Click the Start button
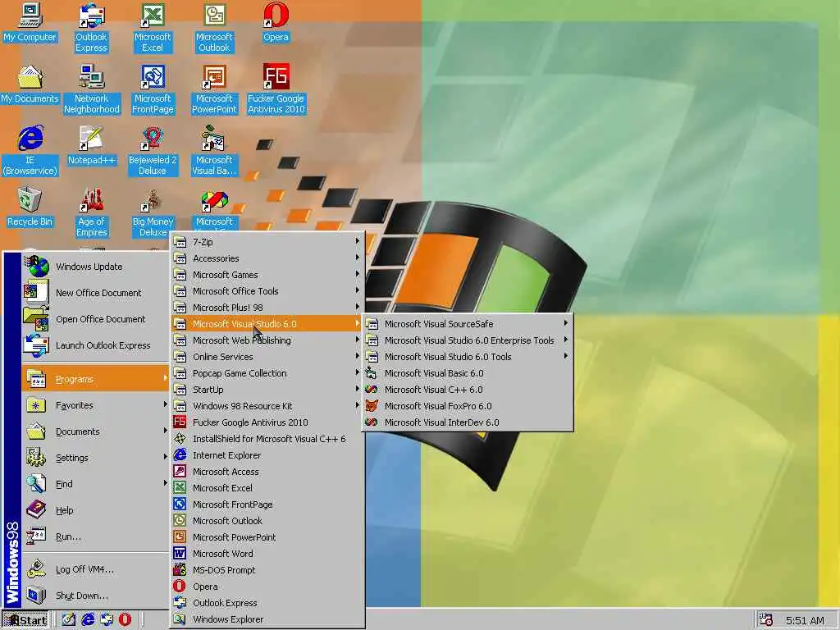Image resolution: width=840 pixels, height=630 pixels. click(x=25, y=620)
